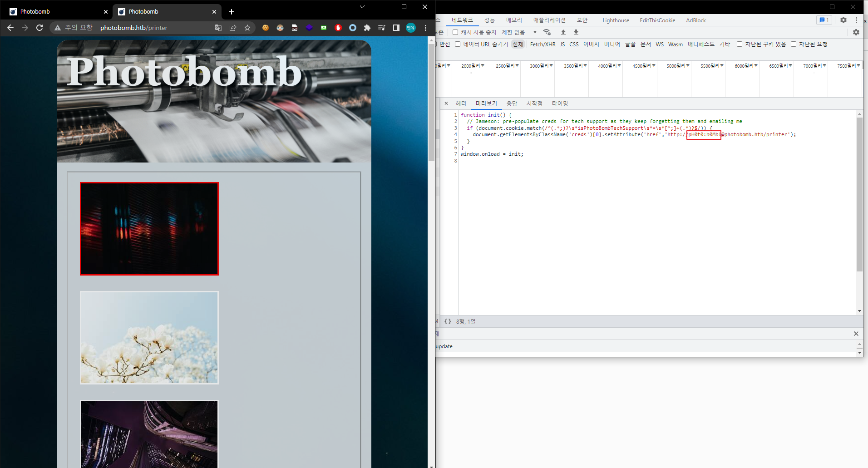Switch to the 응답 response tab
The width and height of the screenshot is (868, 468).
coord(512,103)
